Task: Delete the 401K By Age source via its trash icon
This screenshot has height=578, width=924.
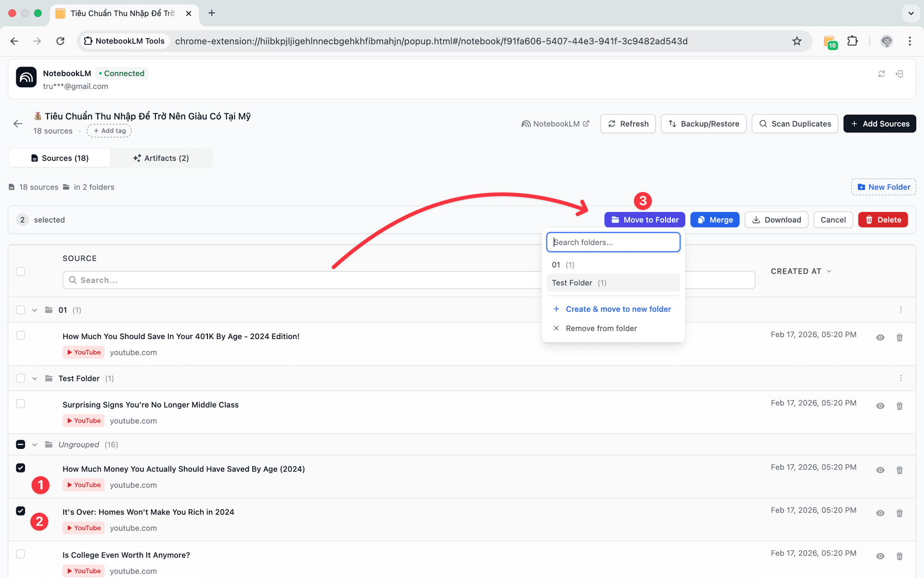Action: tap(899, 338)
